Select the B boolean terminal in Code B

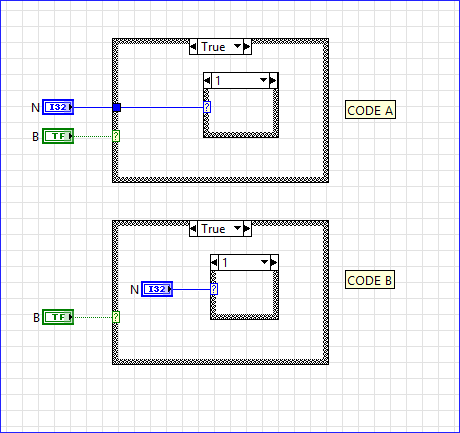tap(58, 317)
